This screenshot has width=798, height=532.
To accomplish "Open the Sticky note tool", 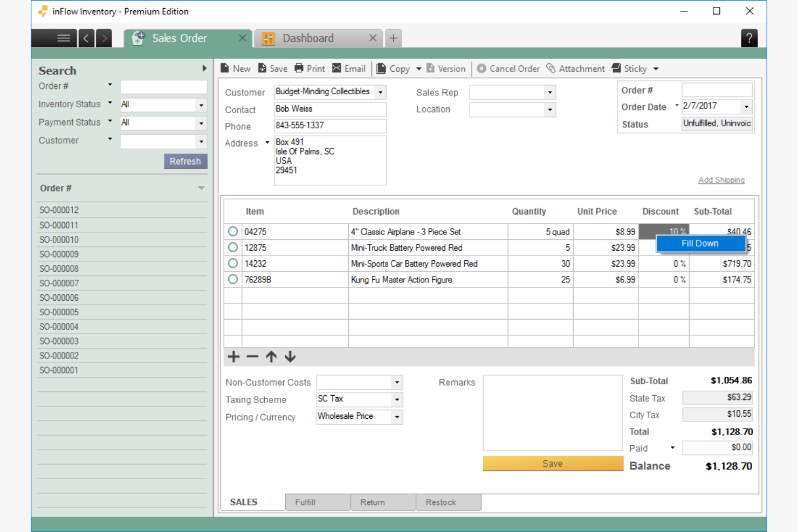I will [x=629, y=68].
